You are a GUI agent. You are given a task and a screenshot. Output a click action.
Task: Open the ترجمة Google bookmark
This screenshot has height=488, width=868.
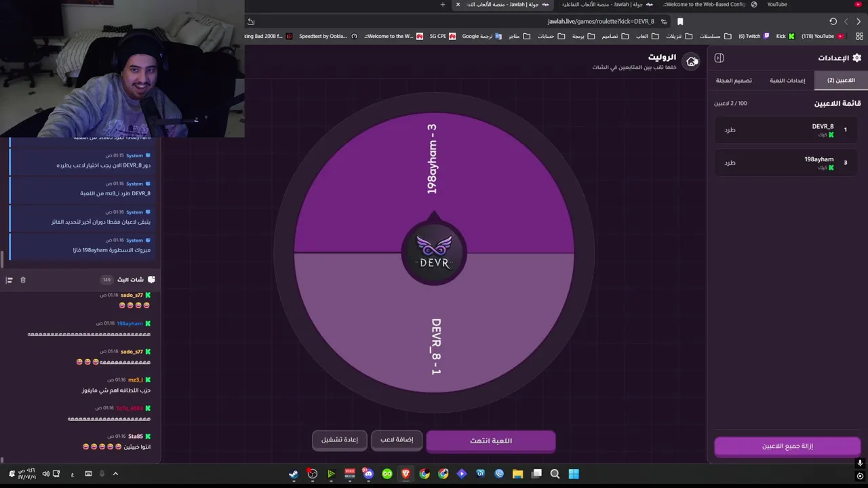[481, 37]
